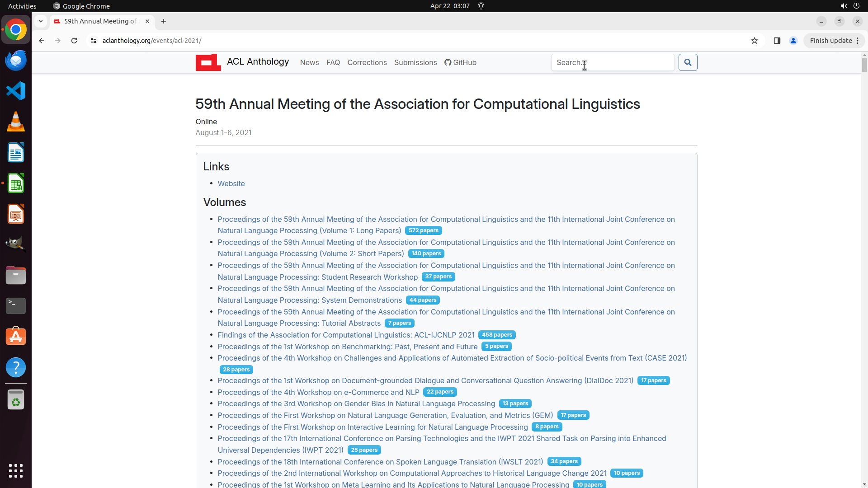Open the Chrome side panel icon
868x488 pixels.
click(777, 41)
